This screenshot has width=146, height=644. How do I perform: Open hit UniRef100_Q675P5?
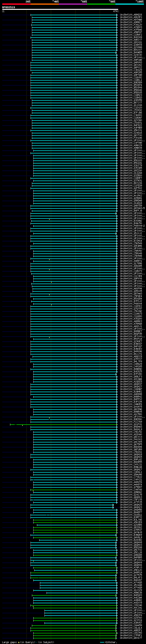click(131, 445)
